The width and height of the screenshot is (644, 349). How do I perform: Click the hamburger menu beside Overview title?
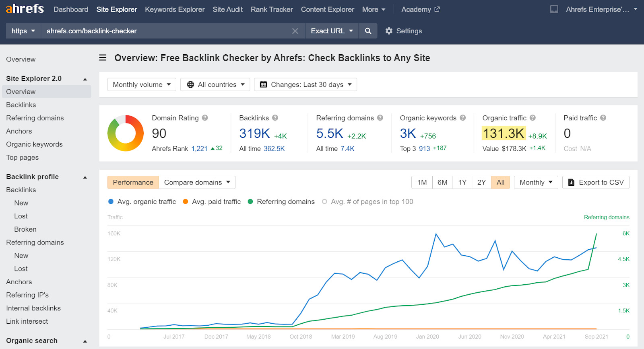point(103,58)
